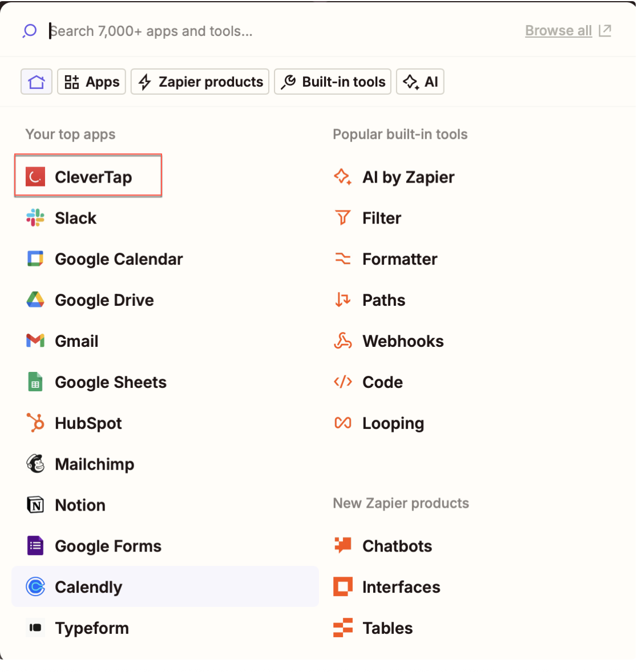
Task: Click the Formatter icon
Action: pos(342,259)
